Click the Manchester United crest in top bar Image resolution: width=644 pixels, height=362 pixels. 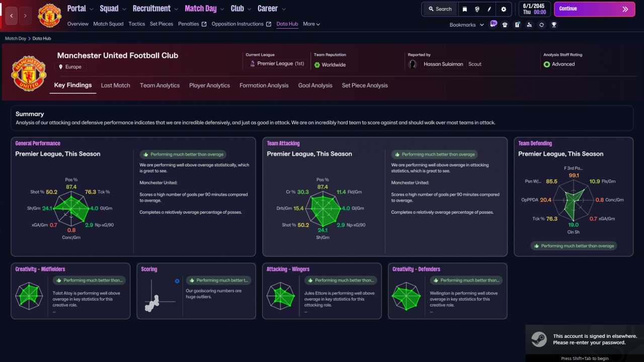pyautogui.click(x=49, y=16)
